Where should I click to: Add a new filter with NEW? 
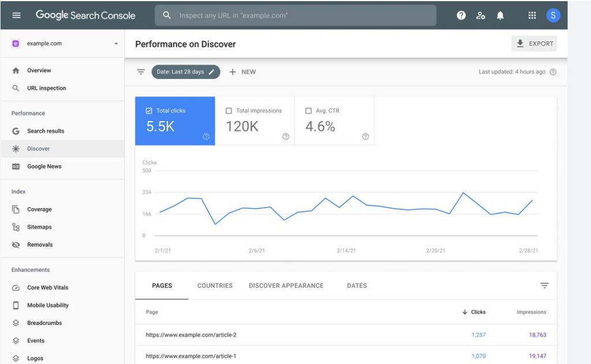(x=242, y=72)
